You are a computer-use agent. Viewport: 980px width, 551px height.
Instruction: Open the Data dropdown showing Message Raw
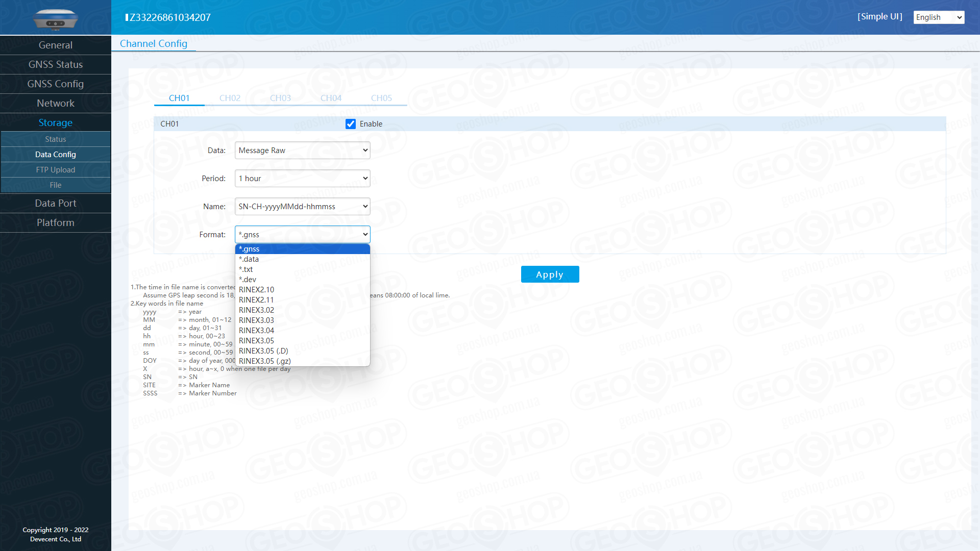pyautogui.click(x=302, y=151)
